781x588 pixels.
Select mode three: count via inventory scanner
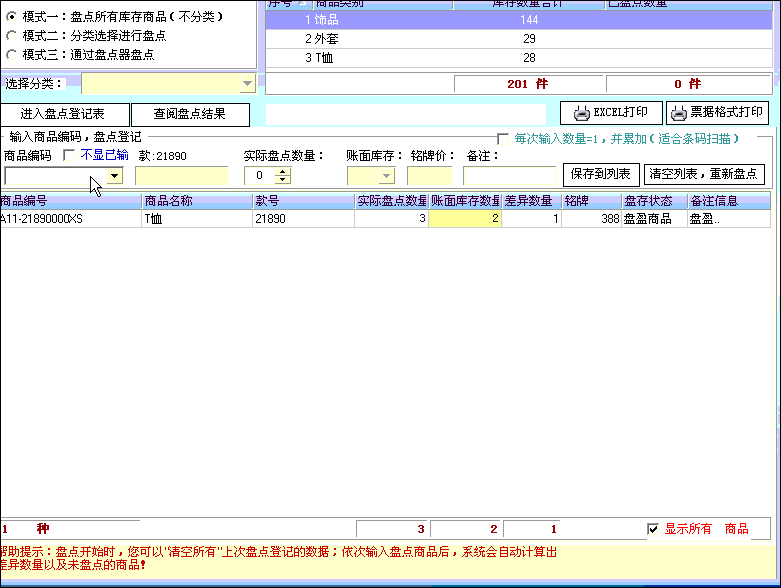click(x=11, y=54)
